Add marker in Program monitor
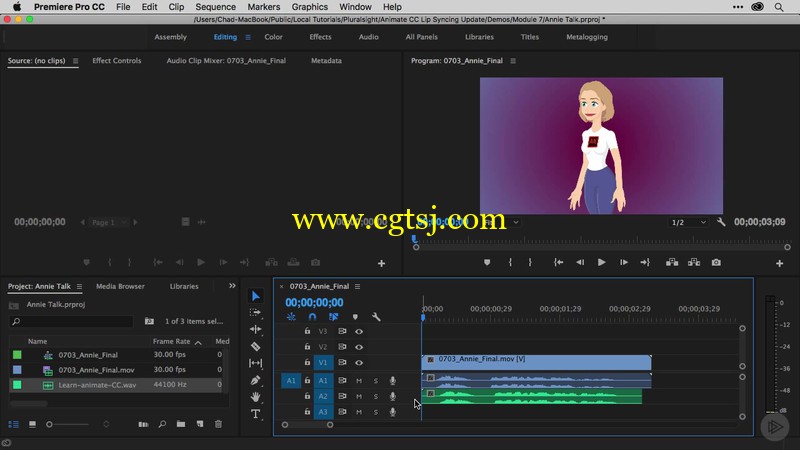 point(487,262)
